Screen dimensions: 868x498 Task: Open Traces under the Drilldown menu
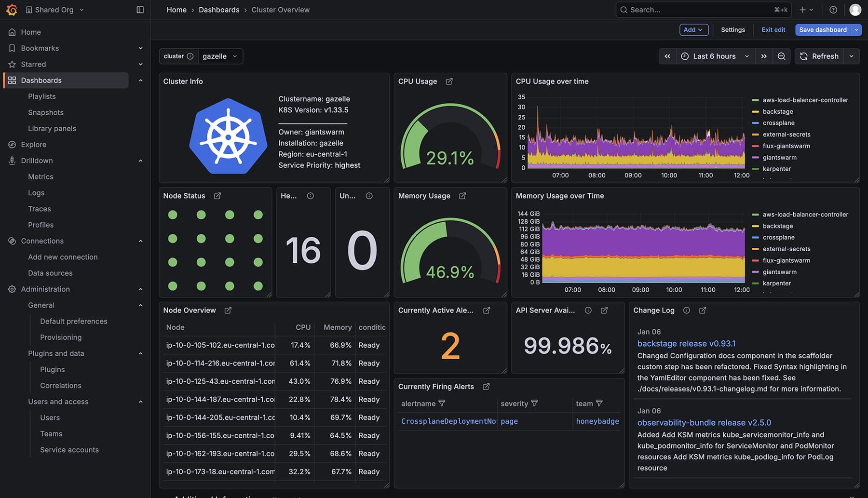(x=39, y=208)
